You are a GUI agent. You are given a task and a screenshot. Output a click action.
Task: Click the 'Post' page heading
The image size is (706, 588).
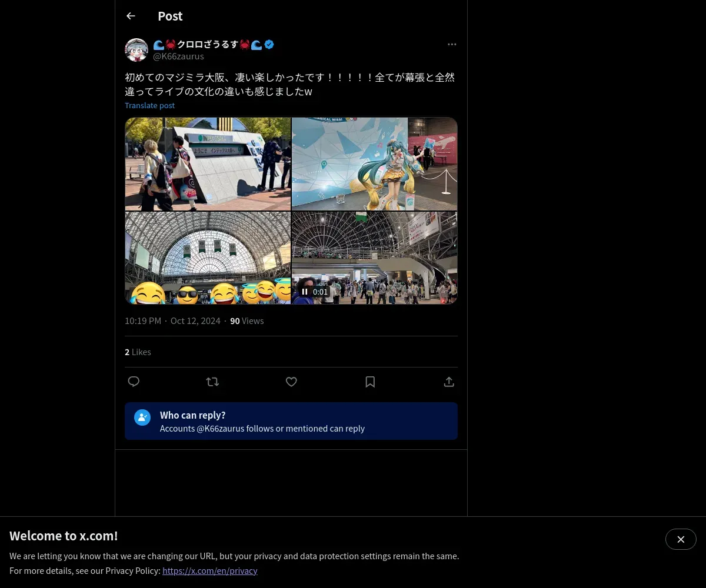point(170,16)
